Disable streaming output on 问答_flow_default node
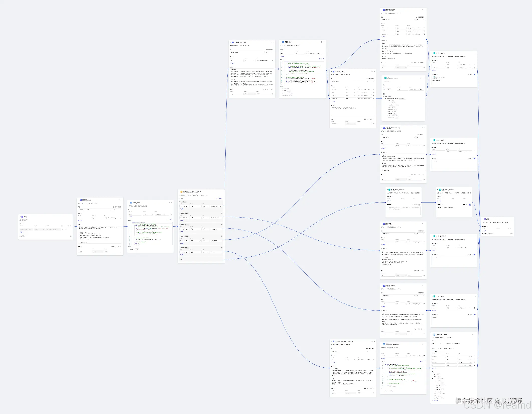The width and height of the screenshot is (532, 414). (x=470, y=205)
